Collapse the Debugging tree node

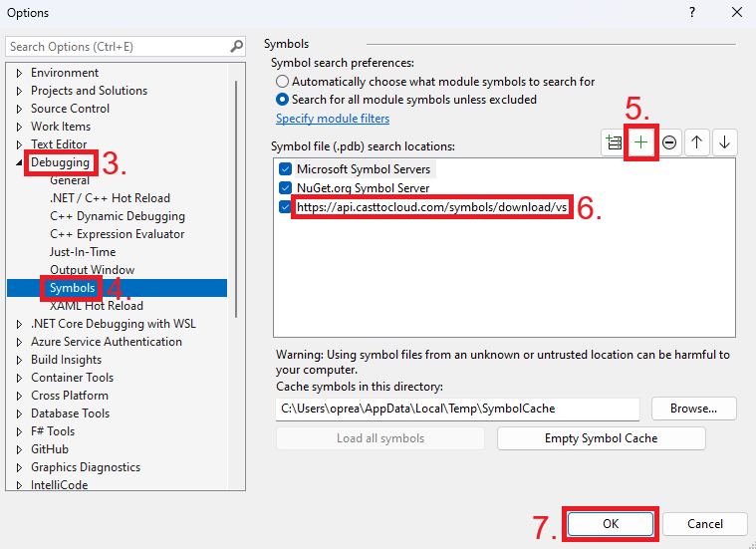point(19,162)
